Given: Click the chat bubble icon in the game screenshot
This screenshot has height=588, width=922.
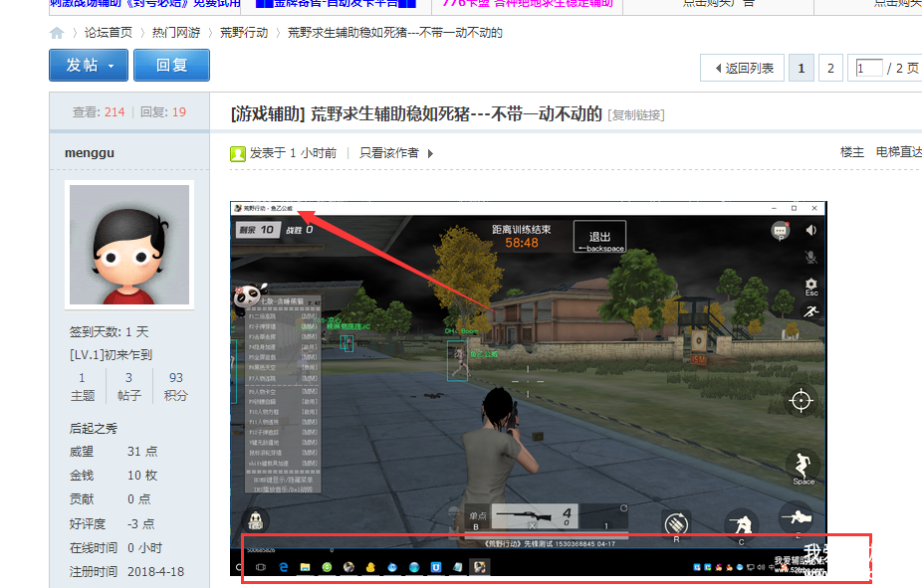Looking at the screenshot, I should click(781, 230).
